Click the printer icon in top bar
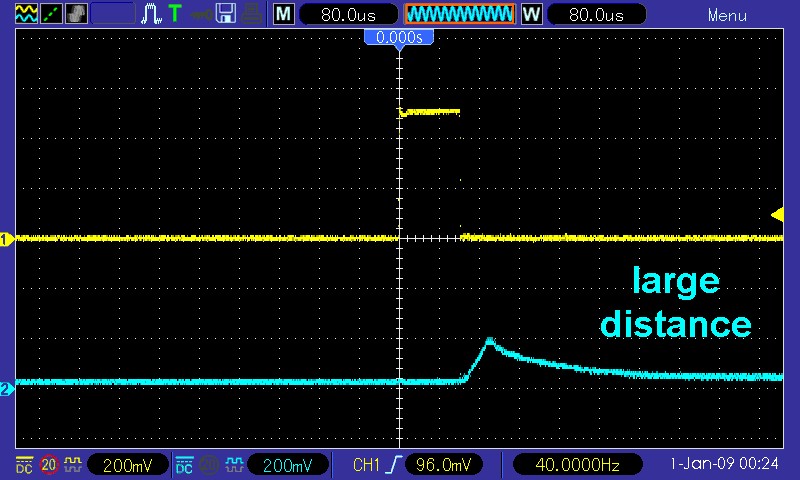Screen dimensions: 800x480 click(250, 14)
